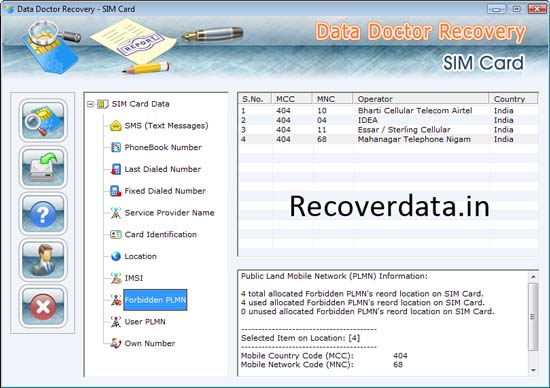The height and width of the screenshot is (388, 550).
Task: Click the save recovered data drive icon
Action: pos(43,167)
